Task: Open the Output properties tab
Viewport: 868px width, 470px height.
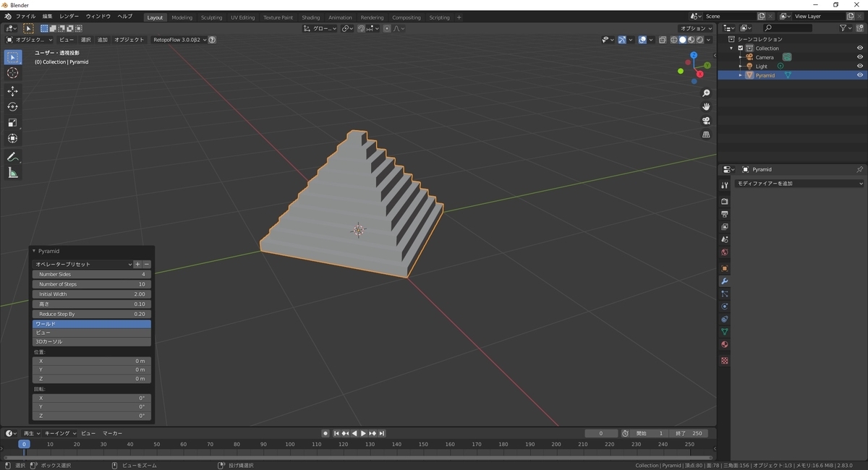Action: [x=725, y=214]
